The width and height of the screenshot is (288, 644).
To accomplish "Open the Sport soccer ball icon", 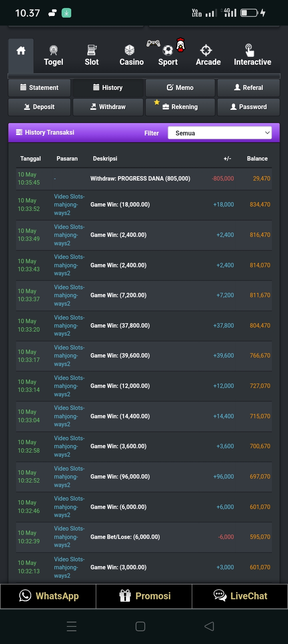I will [168, 50].
